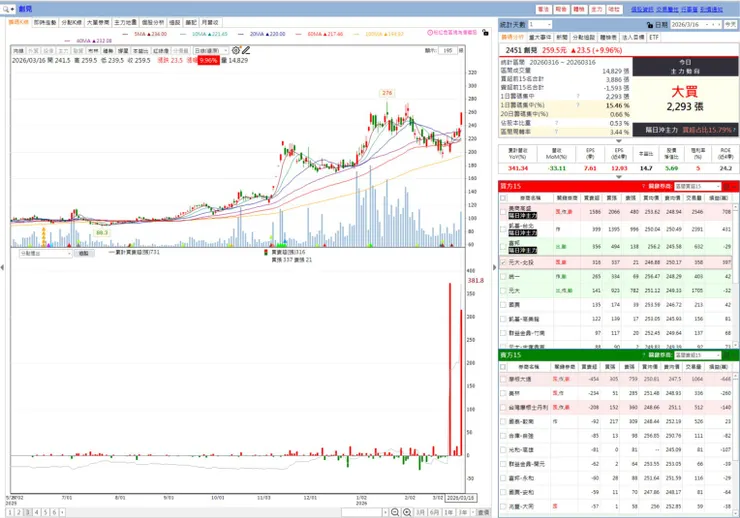Click 顯示 bar count input field
This screenshot has height=518, width=740.
[447, 50]
